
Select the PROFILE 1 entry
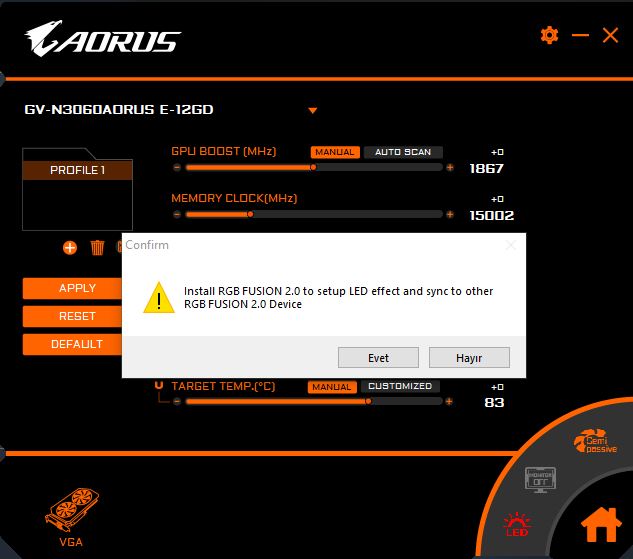pos(78,170)
